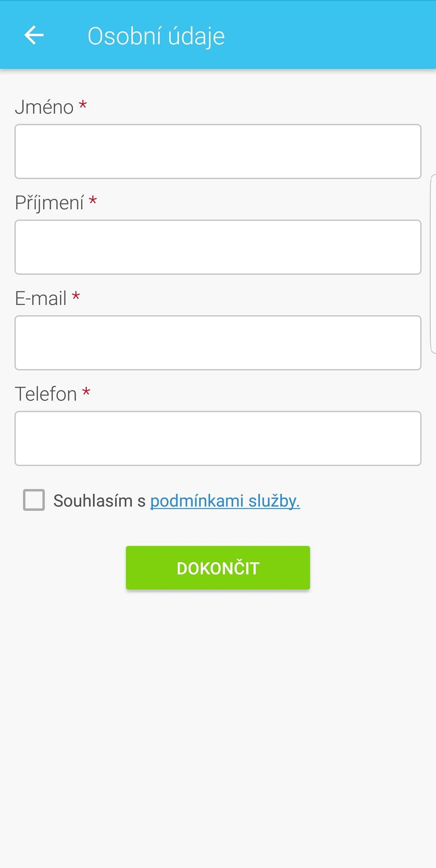Select the E-mail input box
This screenshot has height=868, width=436.
click(218, 343)
